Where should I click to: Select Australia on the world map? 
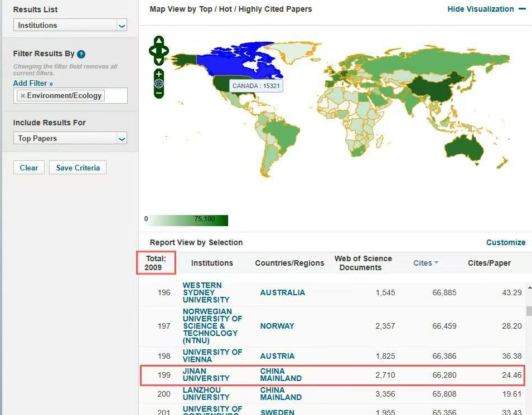tap(464, 149)
